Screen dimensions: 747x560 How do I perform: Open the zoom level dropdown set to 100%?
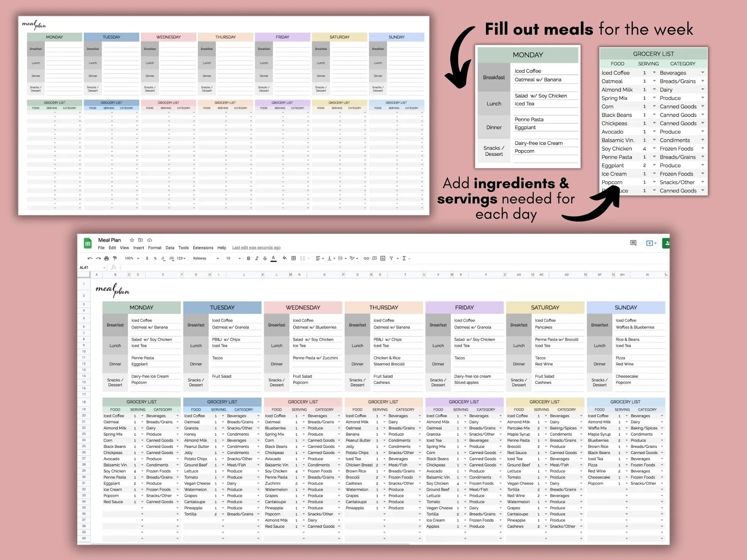click(x=131, y=259)
